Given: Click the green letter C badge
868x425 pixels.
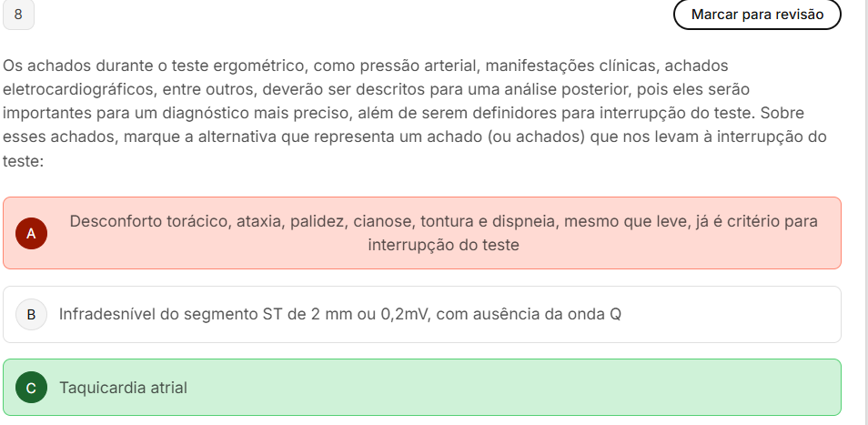Looking at the screenshot, I should 31,388.
